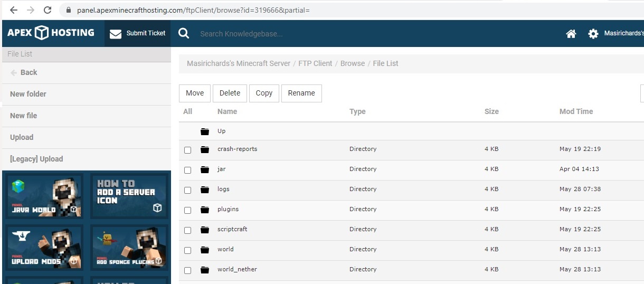Click the world folder icon

click(205, 250)
